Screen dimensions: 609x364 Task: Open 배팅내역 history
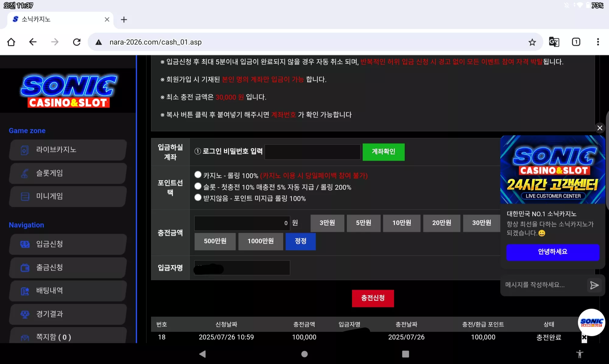pos(68,291)
